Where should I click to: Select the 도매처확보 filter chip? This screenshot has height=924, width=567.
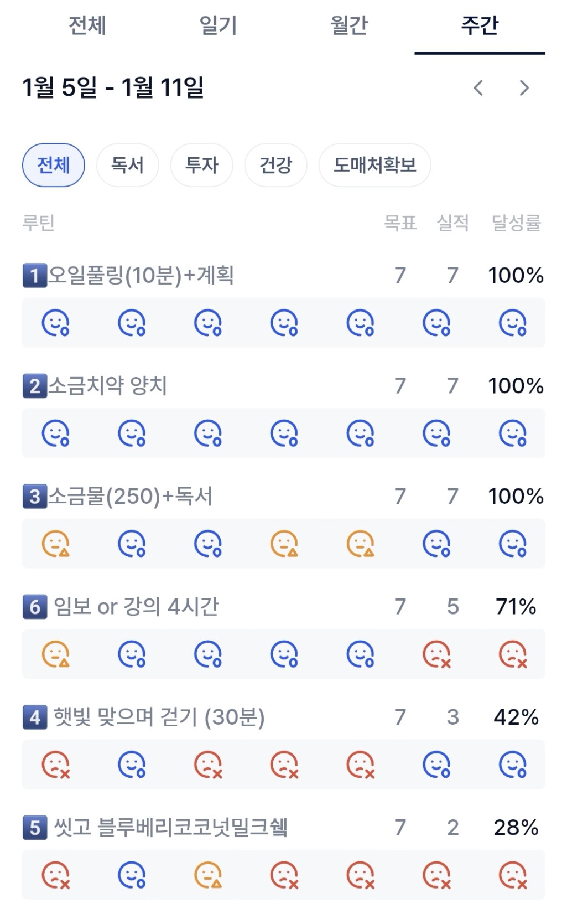coord(374,165)
